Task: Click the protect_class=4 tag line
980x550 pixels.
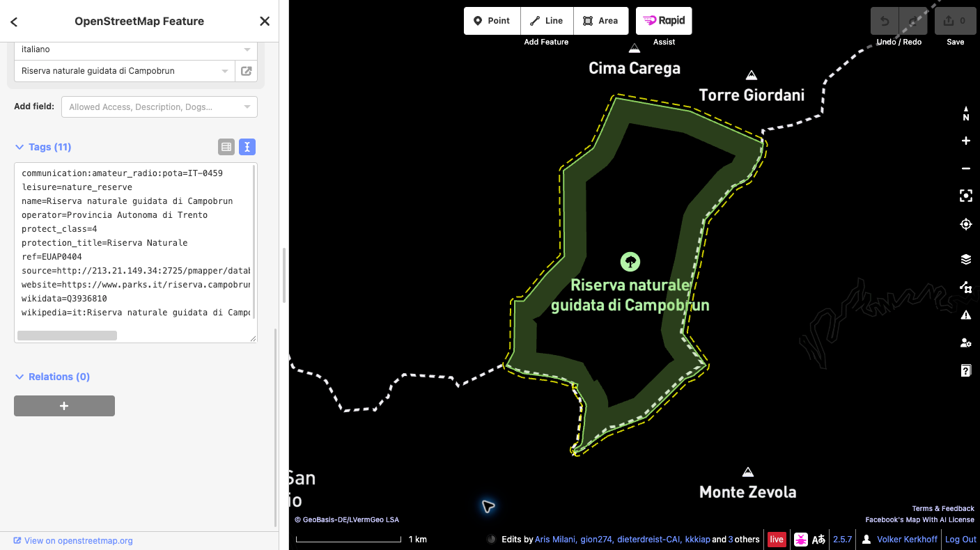Action: (59, 229)
